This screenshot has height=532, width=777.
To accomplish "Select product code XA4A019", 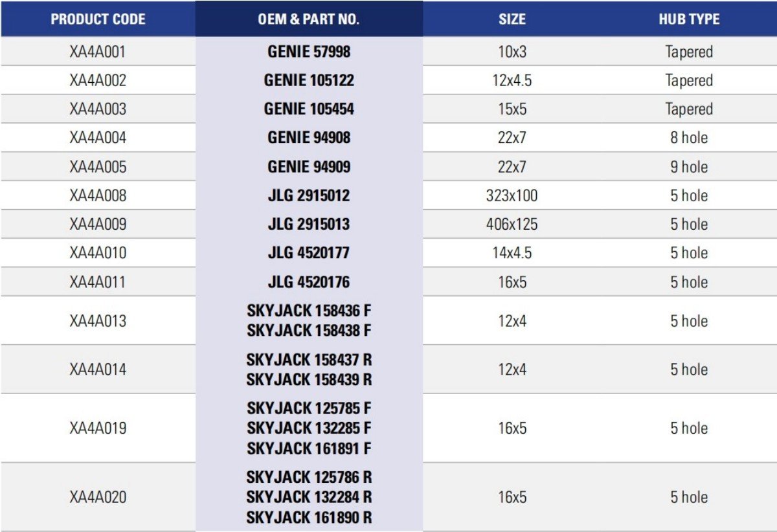I will tap(98, 428).
